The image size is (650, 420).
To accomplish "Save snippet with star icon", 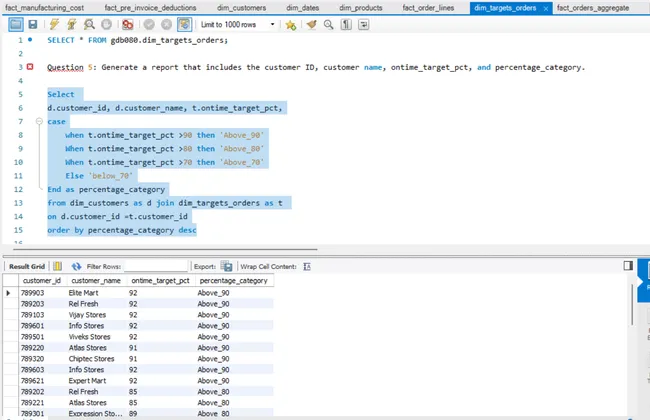I will tap(291, 25).
